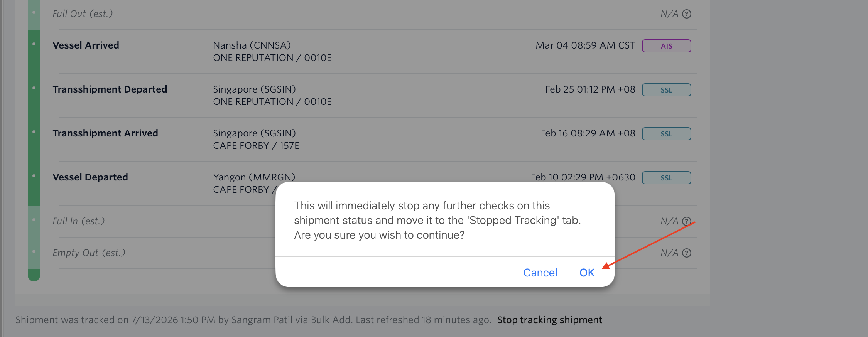Select the Vessel Arrived milestone label

point(86,45)
